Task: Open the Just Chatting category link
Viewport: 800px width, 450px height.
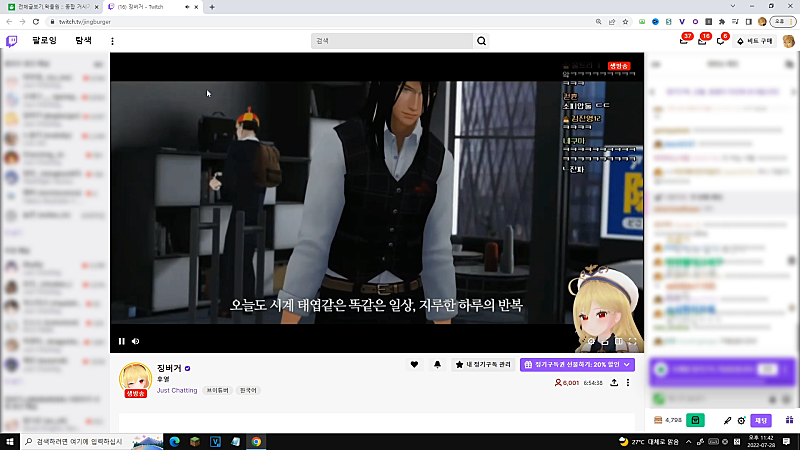Action: click(x=177, y=390)
